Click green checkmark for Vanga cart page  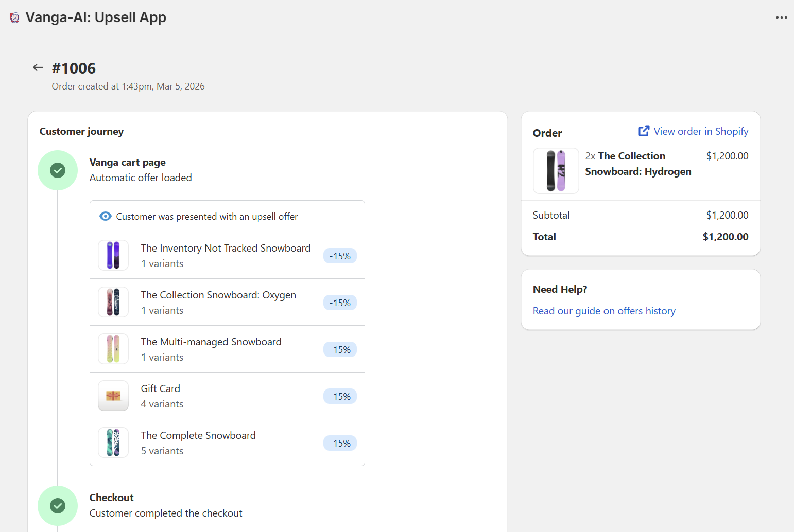click(58, 170)
